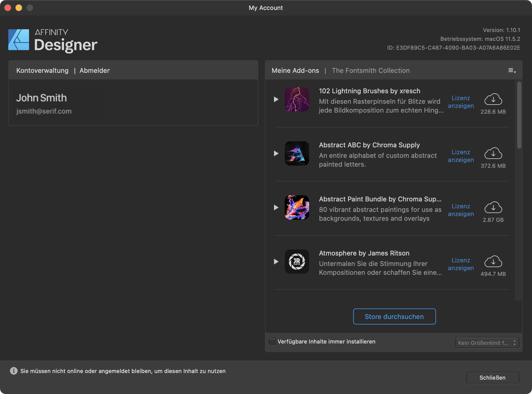Viewport: 532px width, 394px height.
Task: Click the Affinity Designer logo icon
Action: click(19, 40)
